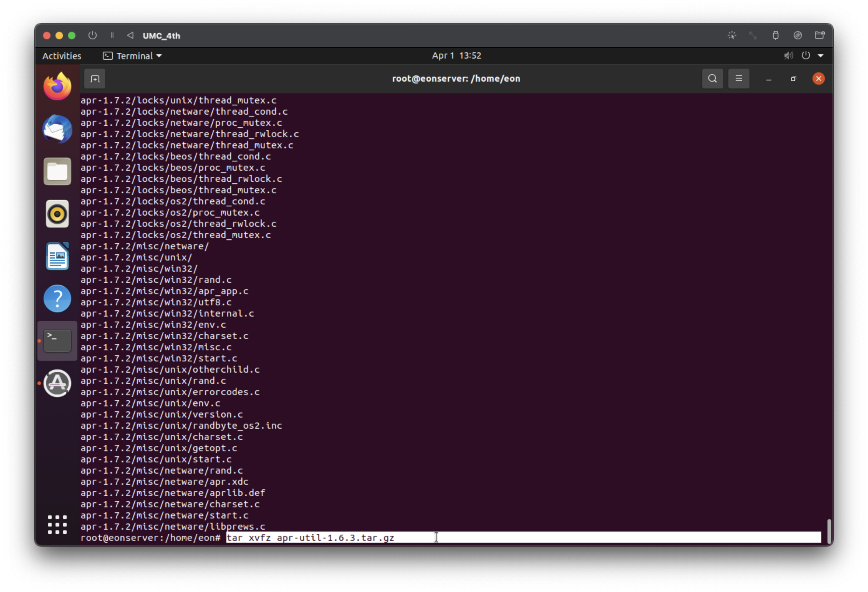Launch Rhythmbox music player
The height and width of the screenshot is (592, 868).
[57, 214]
